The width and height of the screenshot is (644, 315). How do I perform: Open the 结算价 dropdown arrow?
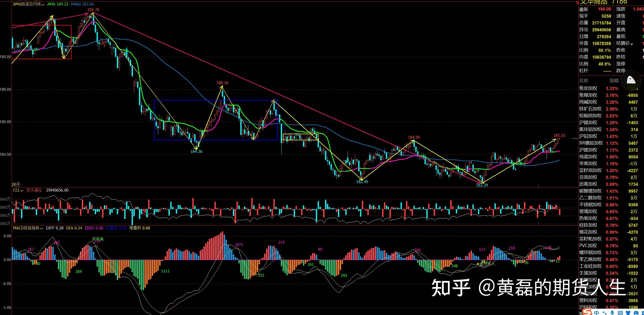pyautogui.click(x=632, y=44)
